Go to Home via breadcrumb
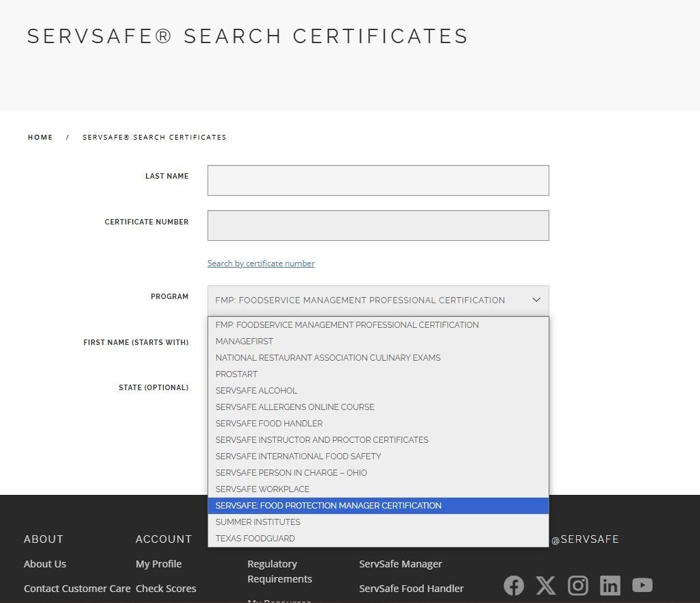 coord(40,138)
